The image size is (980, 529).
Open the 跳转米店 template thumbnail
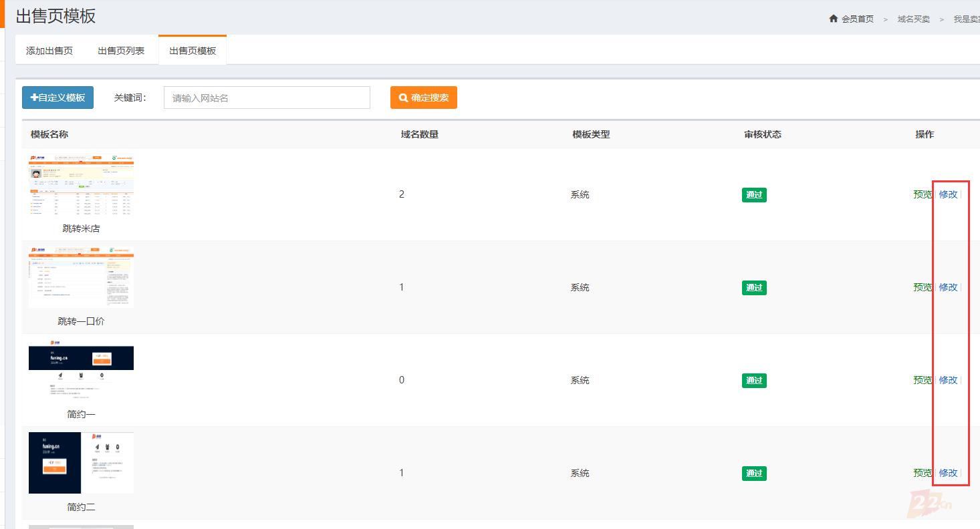coord(81,186)
